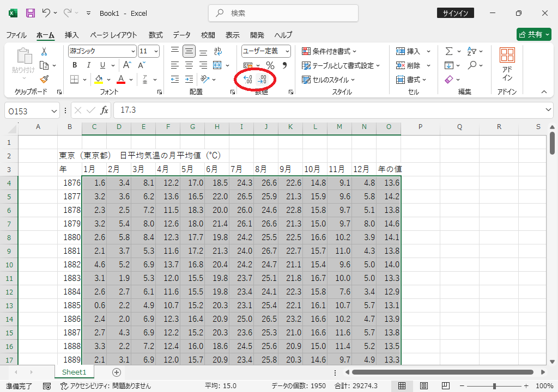Open the font name dropdown 游ゴシック
Image resolution: width=558 pixels, height=392 pixels.
pyautogui.click(x=133, y=51)
